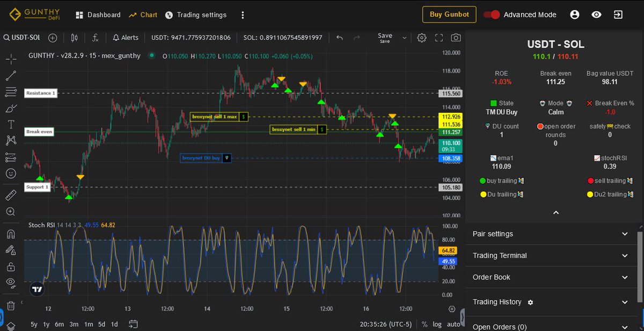
Task: Click the eye icon in top bar
Action: click(x=596, y=15)
